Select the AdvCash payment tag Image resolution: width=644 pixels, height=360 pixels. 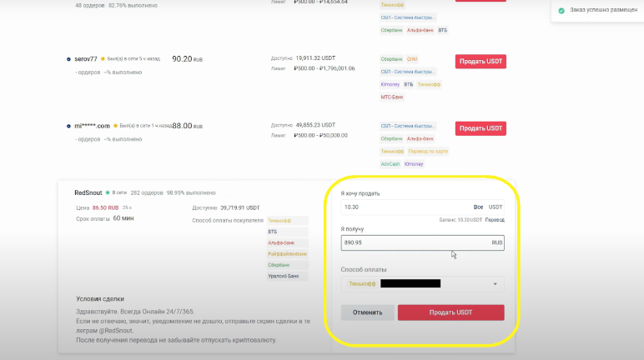click(390, 163)
